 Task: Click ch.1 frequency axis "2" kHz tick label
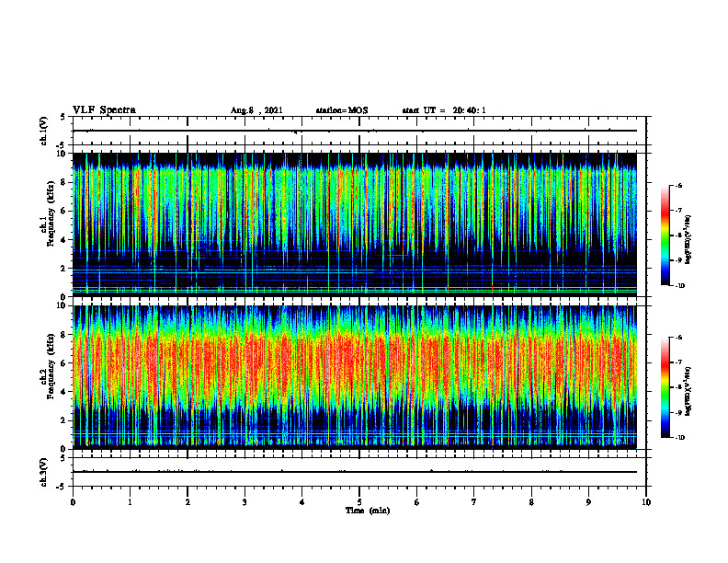pos(64,268)
